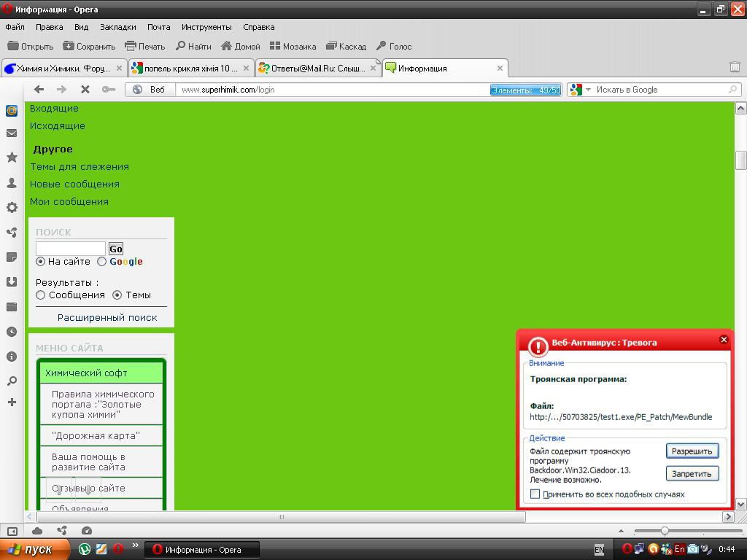Click the 'Запретить' button in antivirus alert
This screenshot has width=747, height=560.
tap(692, 474)
